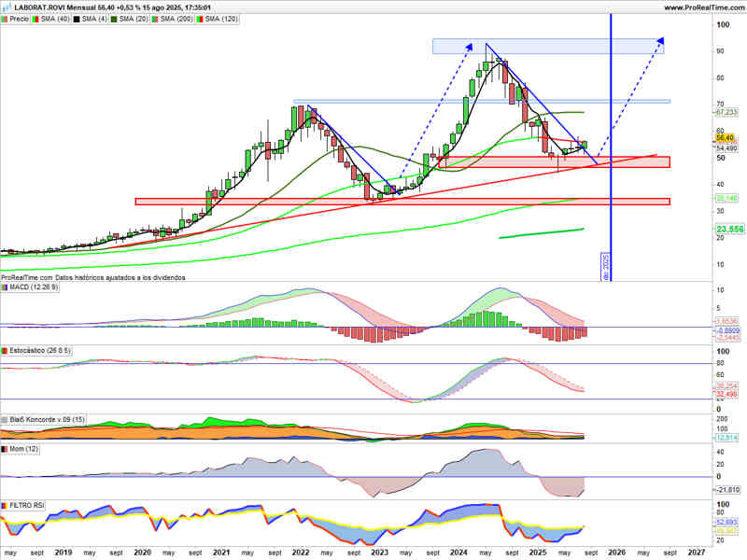Open the FILTRO RSI indicator label
Viewport: 747px width, 560px height.
27,505
